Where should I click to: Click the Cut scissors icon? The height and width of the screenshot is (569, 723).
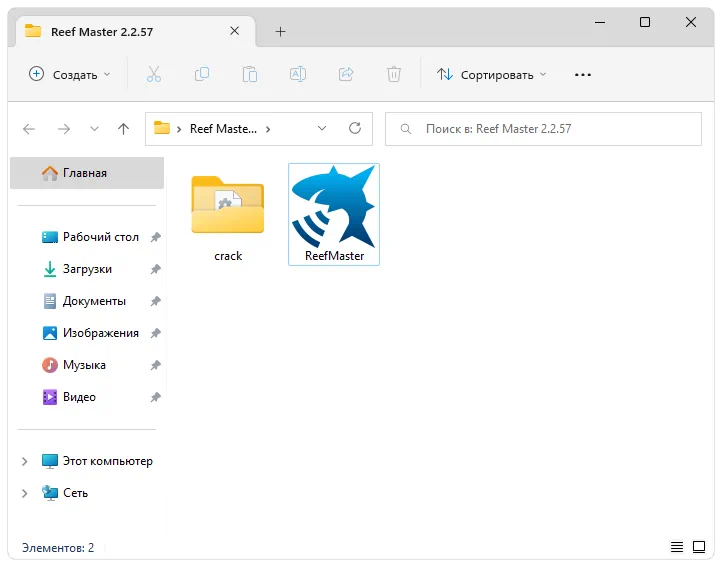pos(154,74)
